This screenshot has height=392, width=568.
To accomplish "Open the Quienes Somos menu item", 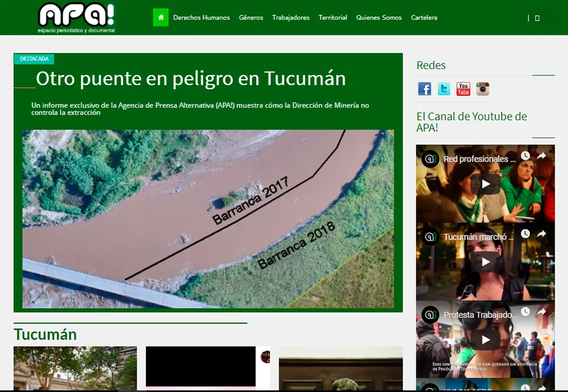I will 379,17.
